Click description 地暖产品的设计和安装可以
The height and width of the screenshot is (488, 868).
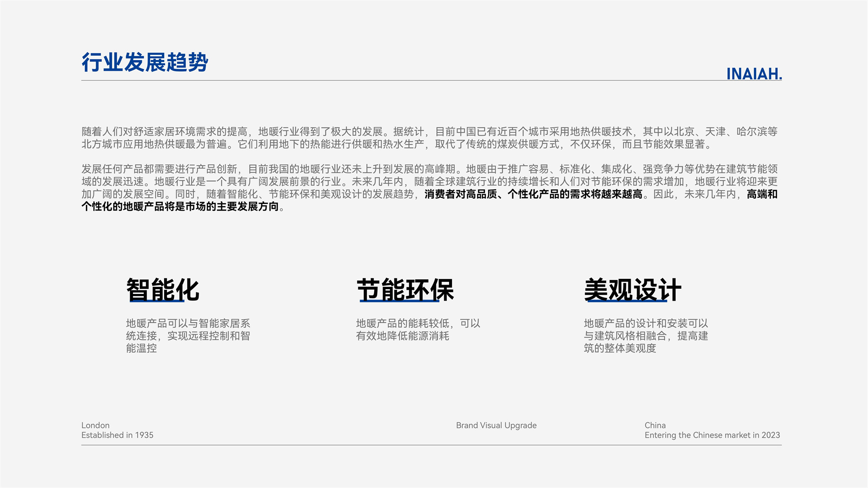click(x=646, y=336)
